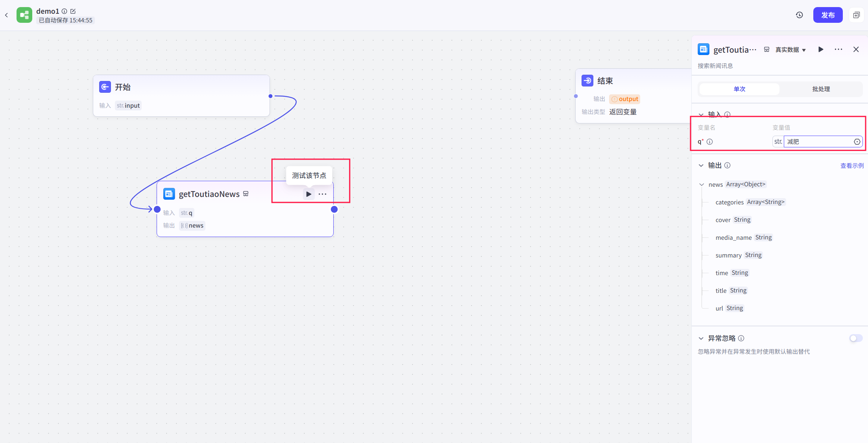This screenshot has width=868, height=443.
Task: Go back using the top-left arrow
Action: (6, 15)
